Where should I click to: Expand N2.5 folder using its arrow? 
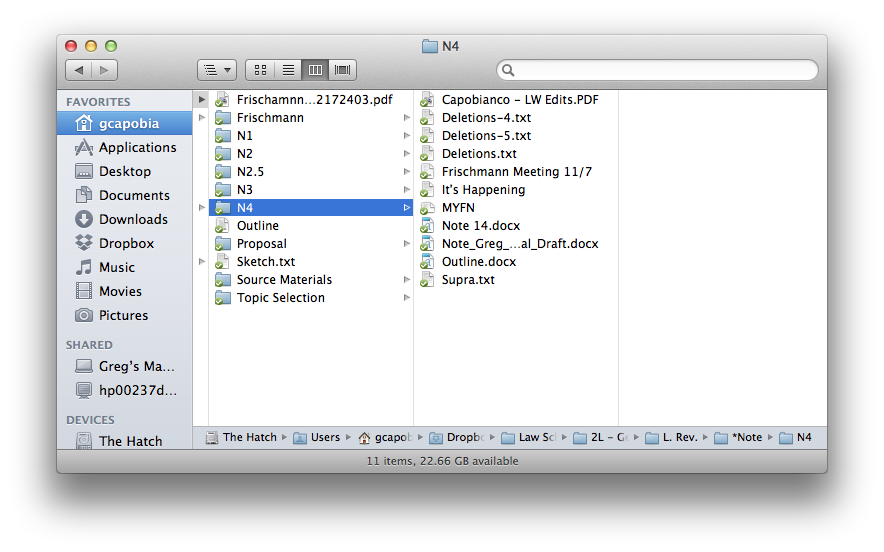tap(406, 172)
